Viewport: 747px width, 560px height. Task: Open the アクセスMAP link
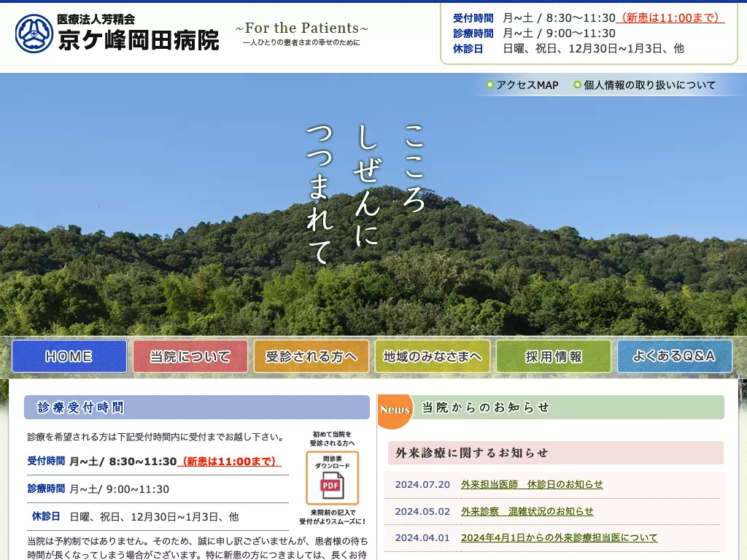click(x=527, y=85)
